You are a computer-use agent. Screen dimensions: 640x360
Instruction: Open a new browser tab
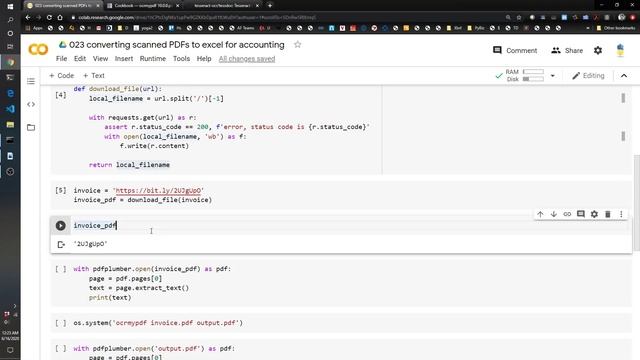[270, 6]
